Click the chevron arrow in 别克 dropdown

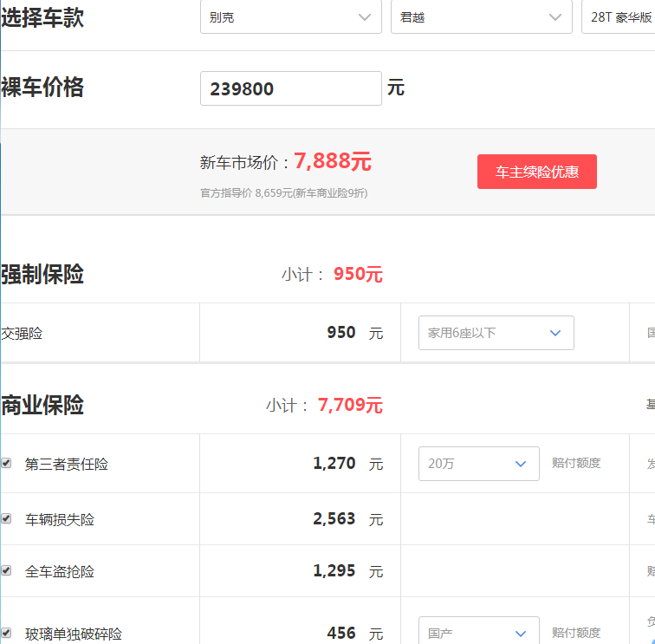tap(365, 17)
